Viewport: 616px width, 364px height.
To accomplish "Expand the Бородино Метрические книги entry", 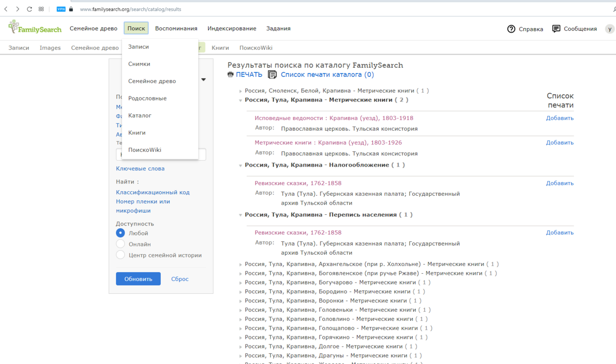I will 241,292.
